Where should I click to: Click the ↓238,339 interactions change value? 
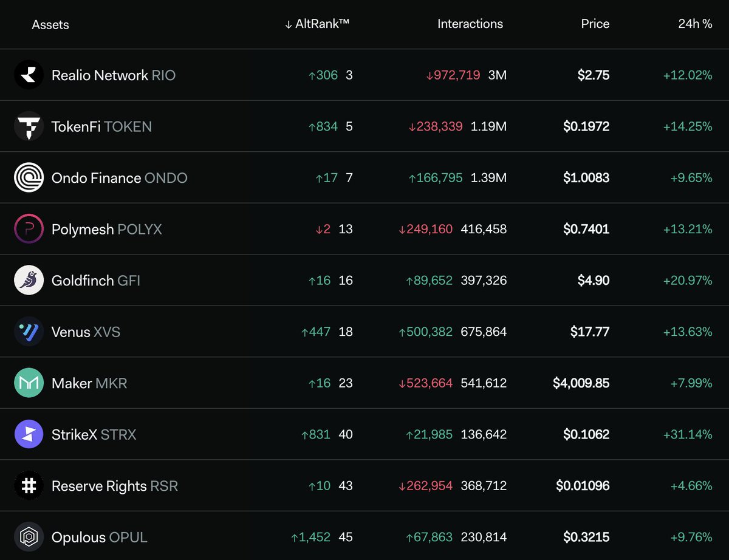coord(436,126)
